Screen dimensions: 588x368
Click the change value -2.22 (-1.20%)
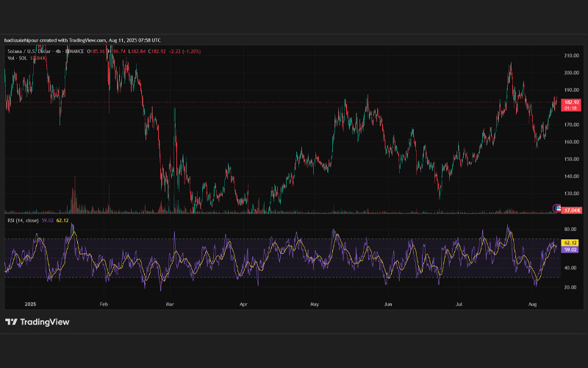185,52
